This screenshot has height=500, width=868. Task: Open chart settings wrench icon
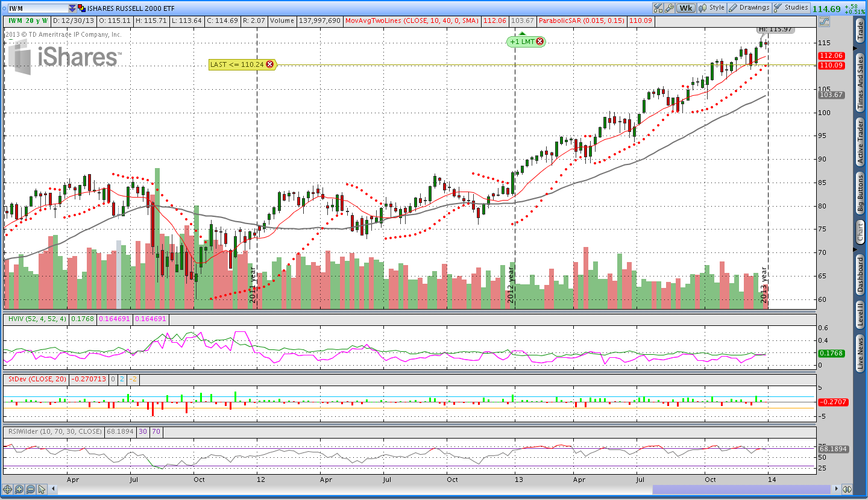click(669, 8)
